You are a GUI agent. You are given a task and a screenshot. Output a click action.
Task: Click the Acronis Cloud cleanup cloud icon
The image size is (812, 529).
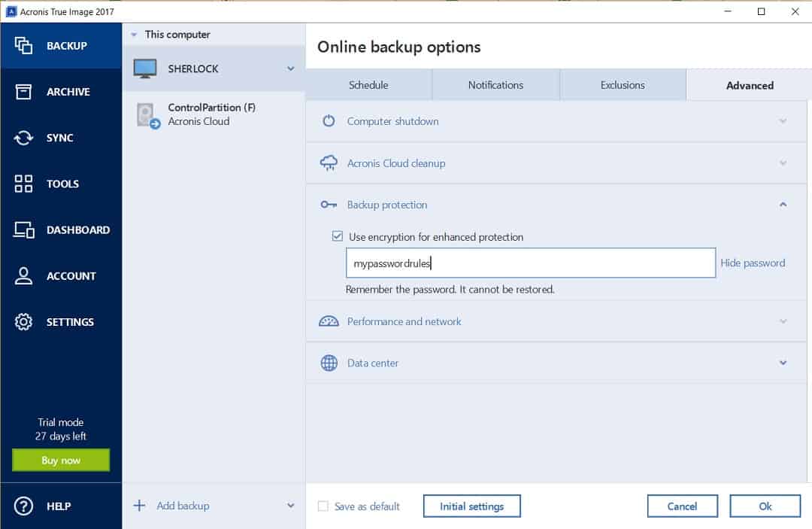(x=329, y=163)
